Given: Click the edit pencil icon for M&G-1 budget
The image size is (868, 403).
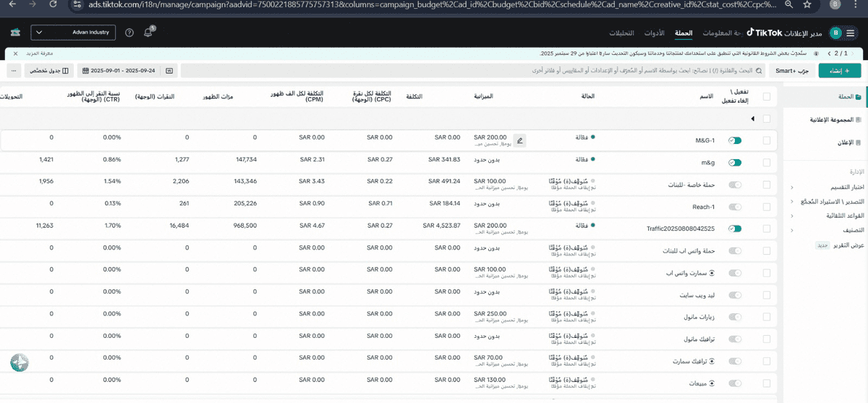Looking at the screenshot, I should pos(519,140).
